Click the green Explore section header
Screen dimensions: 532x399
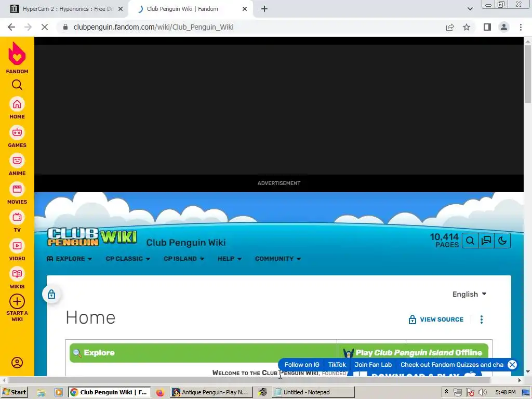click(x=203, y=353)
